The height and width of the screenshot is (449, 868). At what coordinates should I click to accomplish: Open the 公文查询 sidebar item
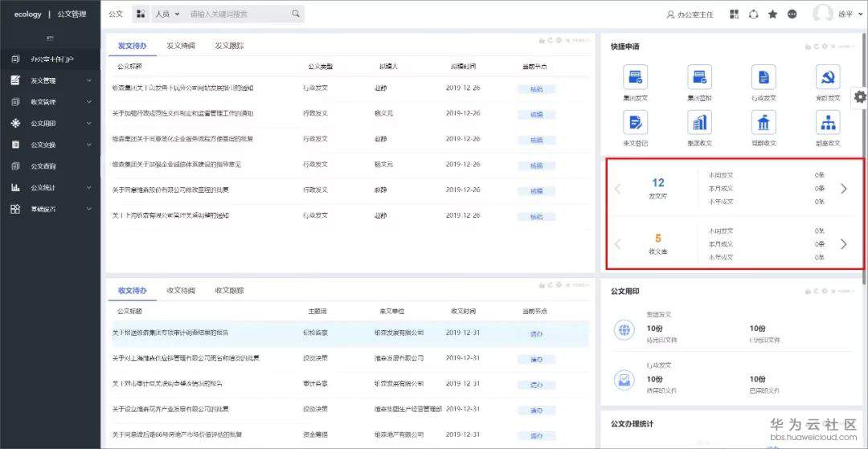[x=51, y=166]
